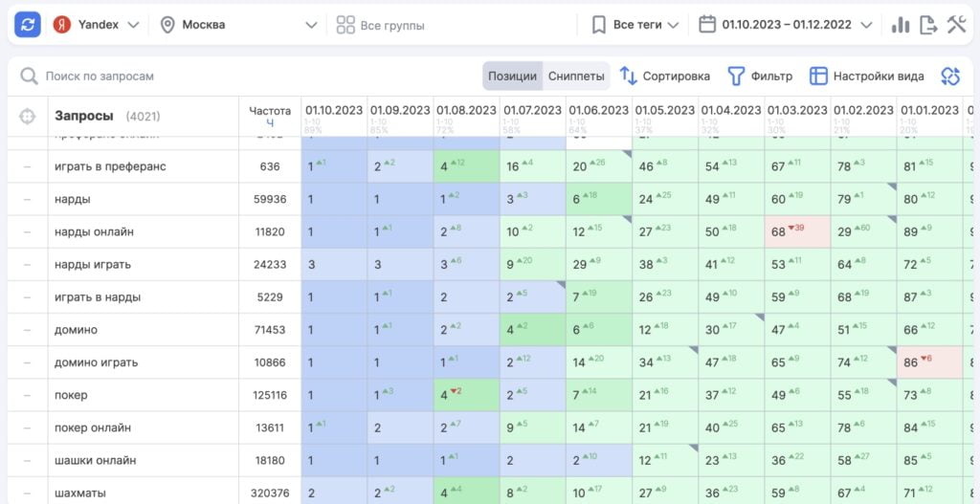
Task: Click the Sort (Сортировка) arrows icon
Action: [x=629, y=77]
